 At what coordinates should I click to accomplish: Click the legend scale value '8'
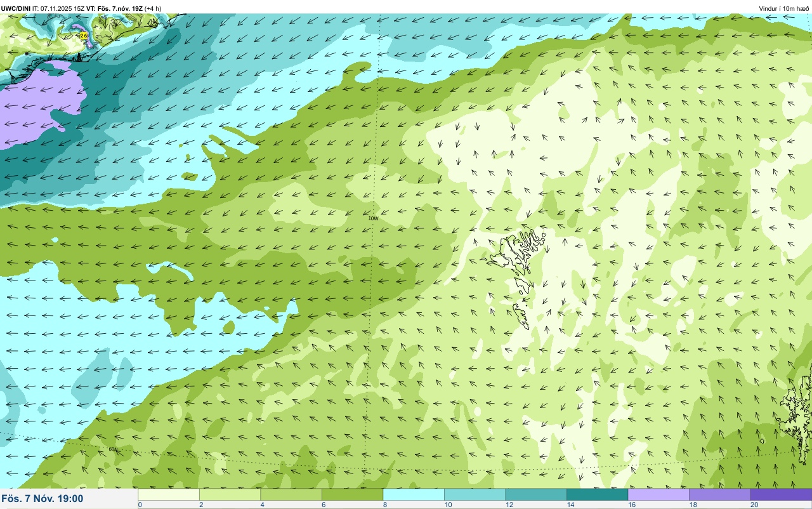click(384, 505)
